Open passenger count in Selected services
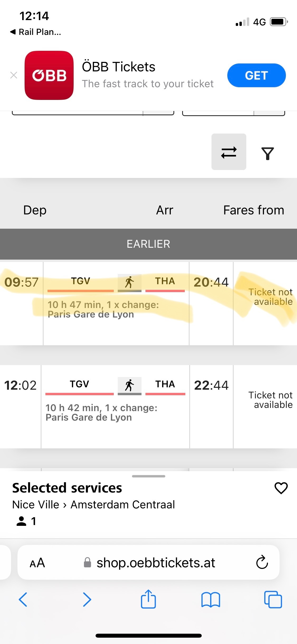 tap(26, 521)
